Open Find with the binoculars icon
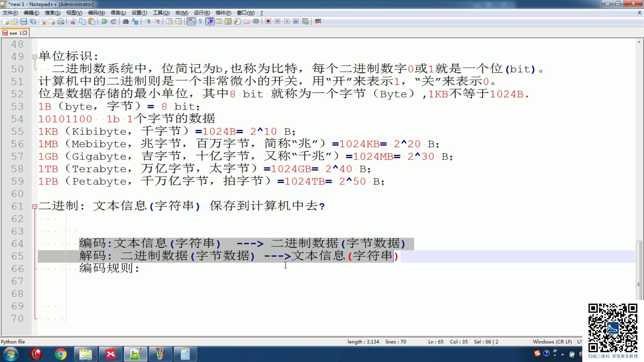This screenshot has width=644, height=362. tap(126, 21)
